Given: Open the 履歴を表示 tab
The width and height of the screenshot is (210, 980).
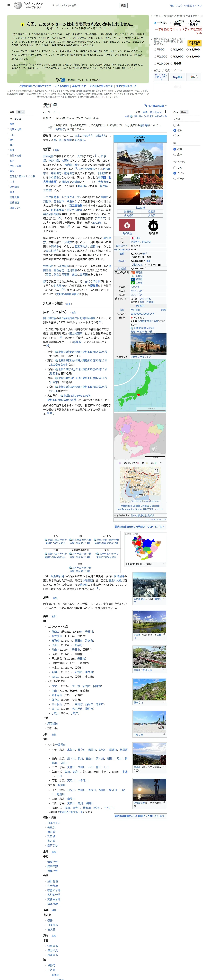Looking at the screenshot, I should pos(156,112).
